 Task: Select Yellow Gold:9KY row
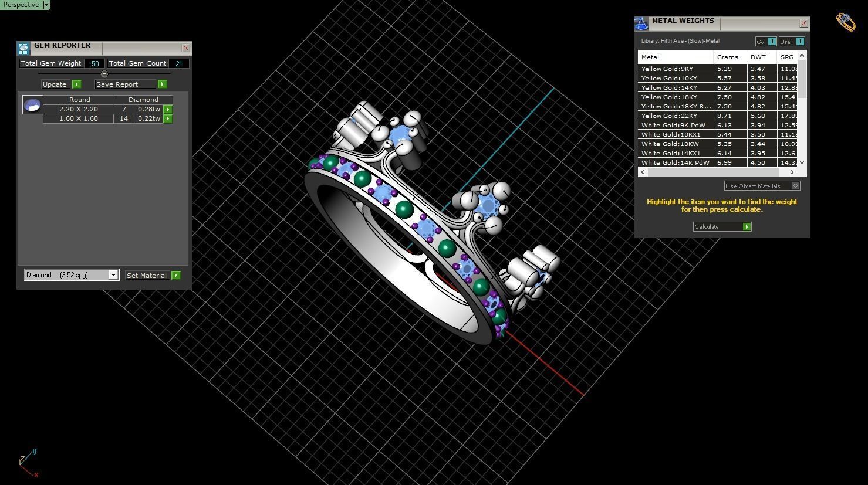718,69
